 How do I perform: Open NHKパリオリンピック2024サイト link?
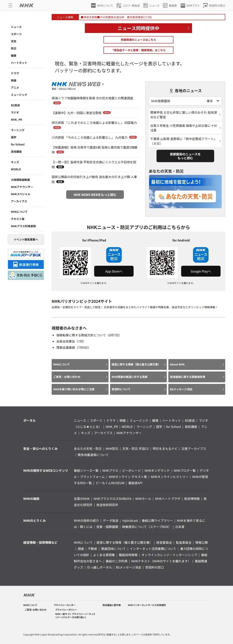coord(82,301)
